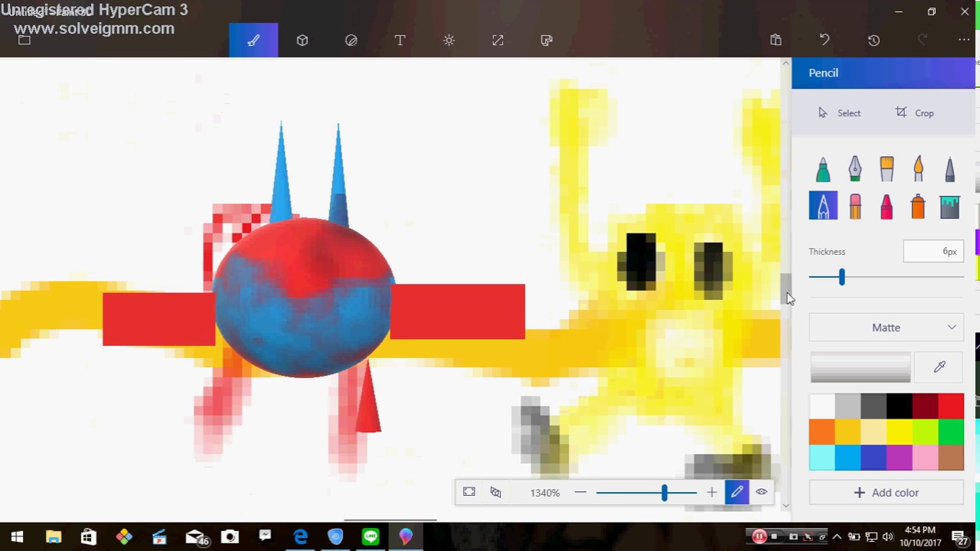Open File Explorer from the taskbar
The height and width of the screenshot is (551, 980).
pyautogui.click(x=53, y=536)
